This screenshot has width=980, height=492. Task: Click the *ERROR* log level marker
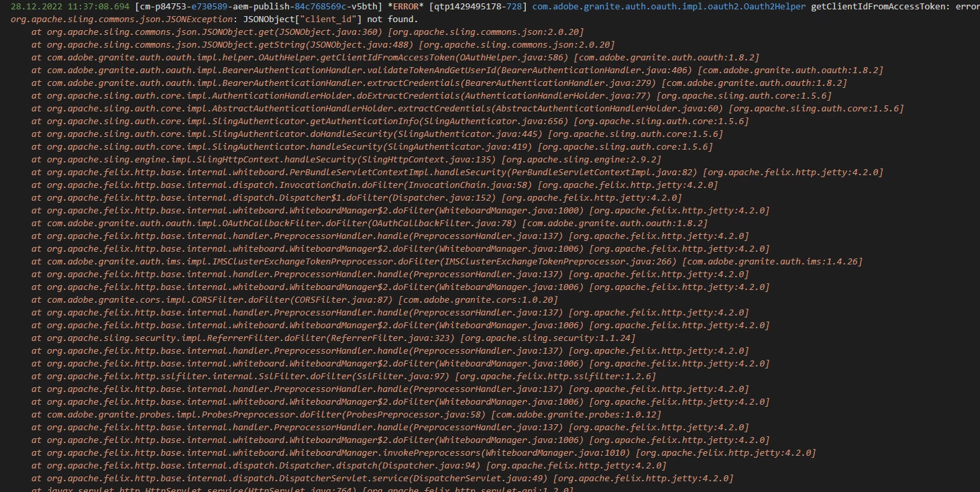pos(406,7)
